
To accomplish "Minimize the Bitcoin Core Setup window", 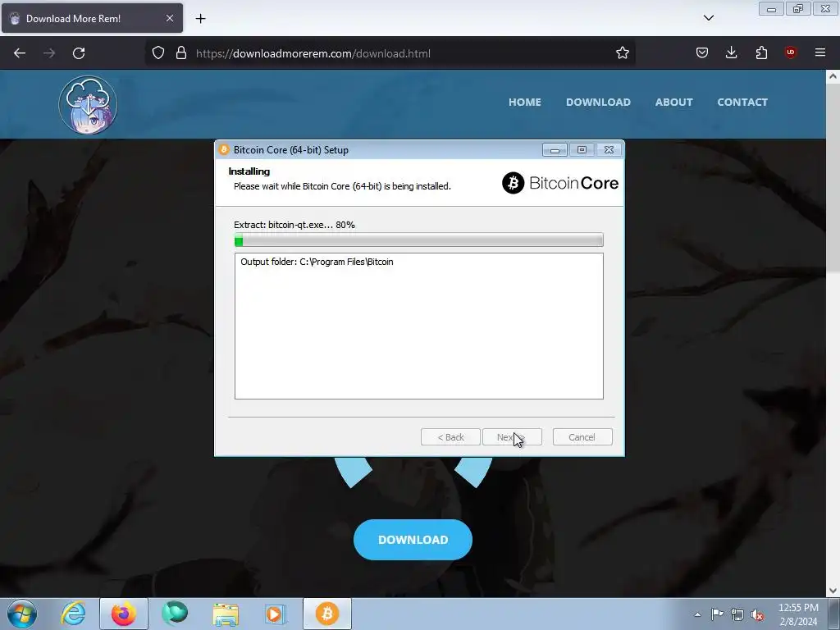I will (x=555, y=150).
